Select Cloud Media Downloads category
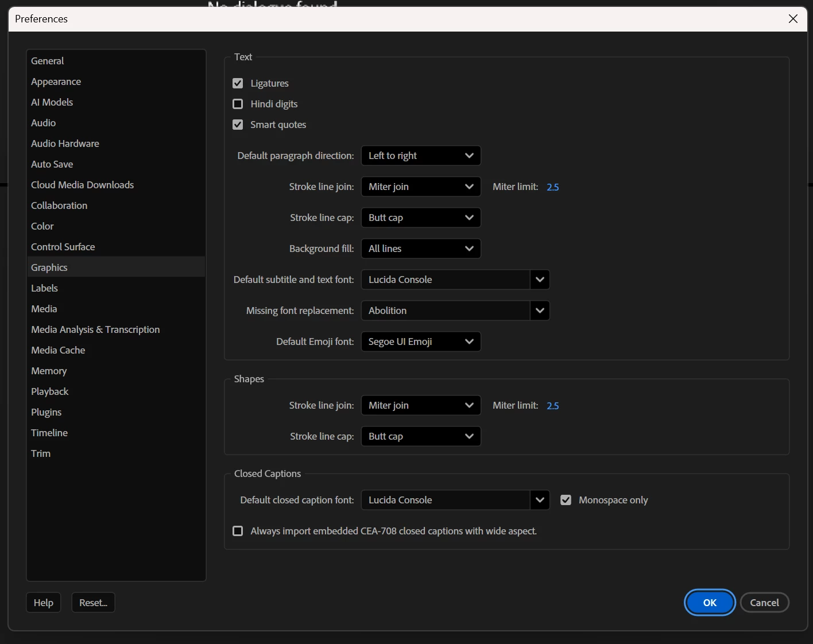This screenshot has width=813, height=644. 116,185
